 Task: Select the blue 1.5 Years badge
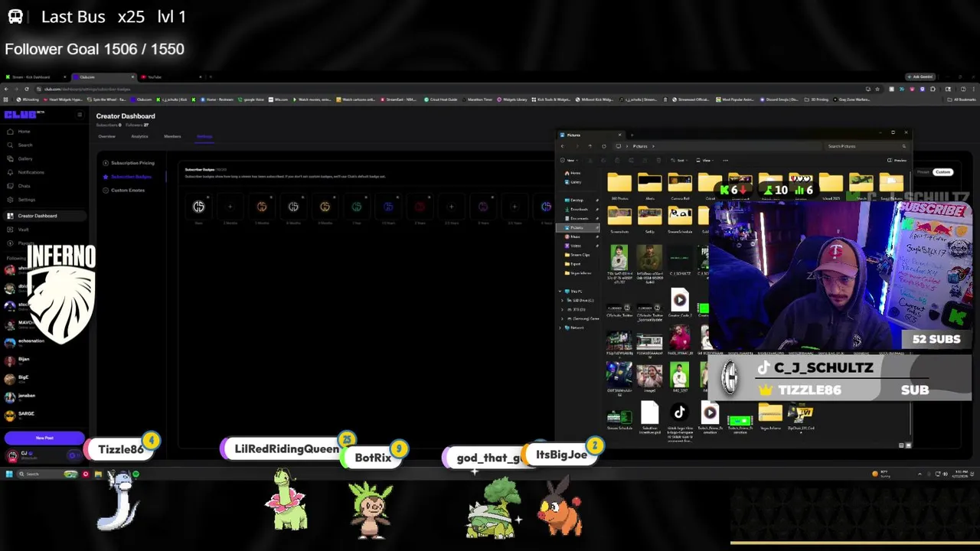point(388,207)
